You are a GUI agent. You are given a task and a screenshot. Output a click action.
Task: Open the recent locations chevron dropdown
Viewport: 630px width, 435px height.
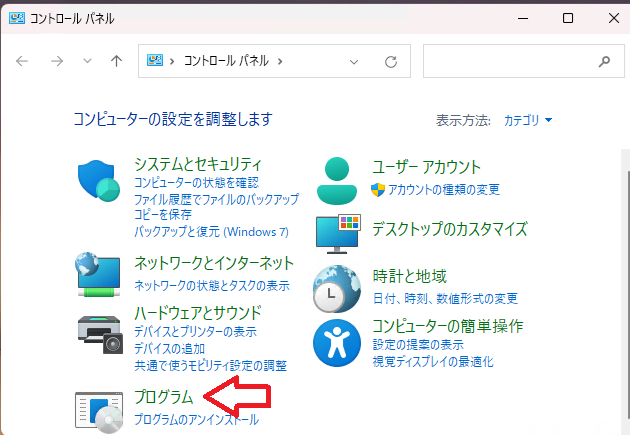click(x=86, y=61)
